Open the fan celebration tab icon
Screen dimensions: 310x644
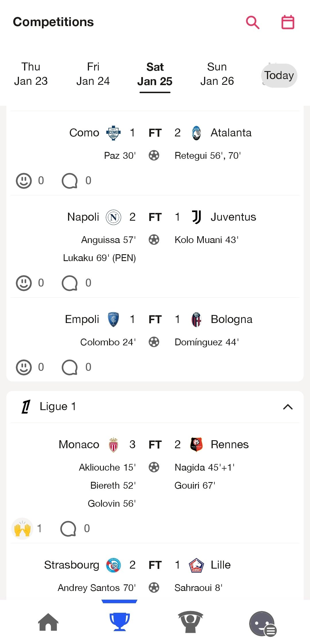(191, 622)
